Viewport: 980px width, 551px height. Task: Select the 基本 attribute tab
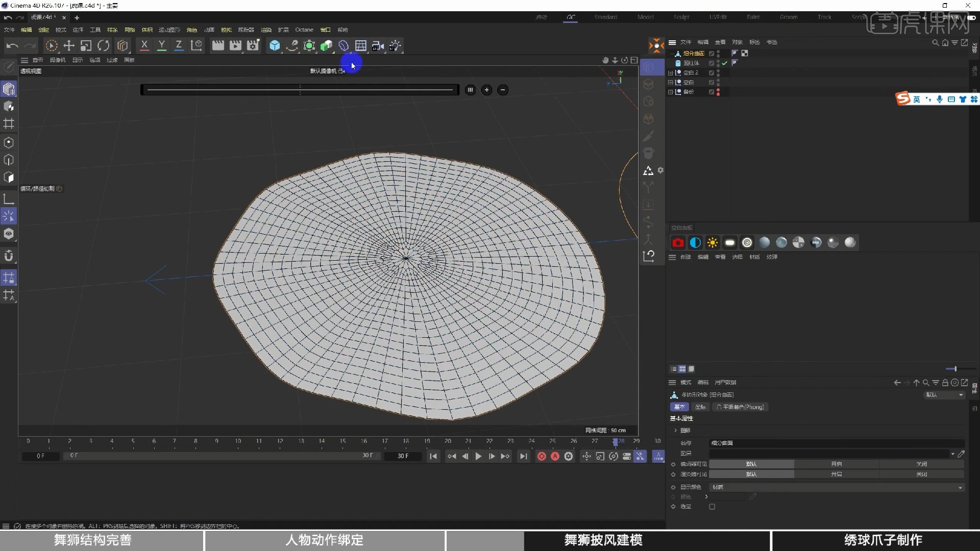click(679, 407)
